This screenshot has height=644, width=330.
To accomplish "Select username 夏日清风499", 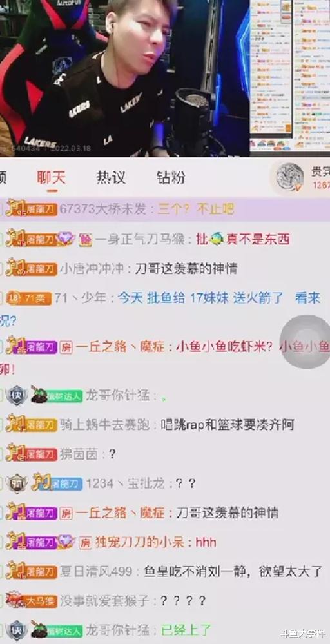I will [96, 571].
